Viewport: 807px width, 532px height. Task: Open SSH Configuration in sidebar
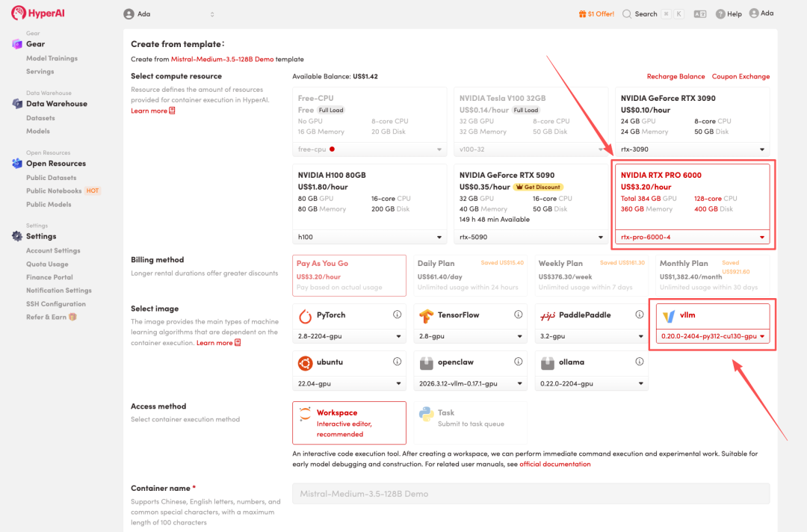coord(55,304)
